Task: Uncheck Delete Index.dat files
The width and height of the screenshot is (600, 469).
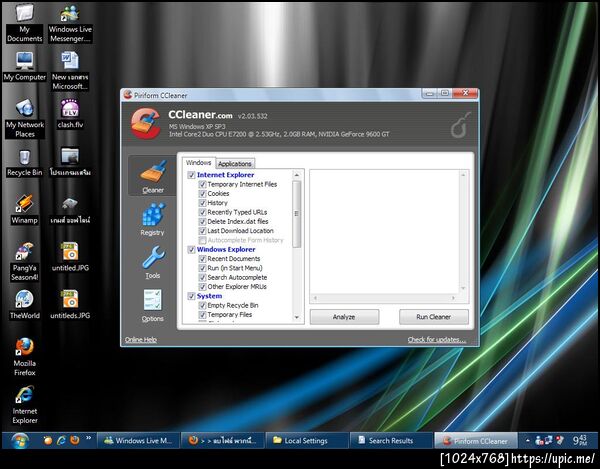Action: (202, 221)
